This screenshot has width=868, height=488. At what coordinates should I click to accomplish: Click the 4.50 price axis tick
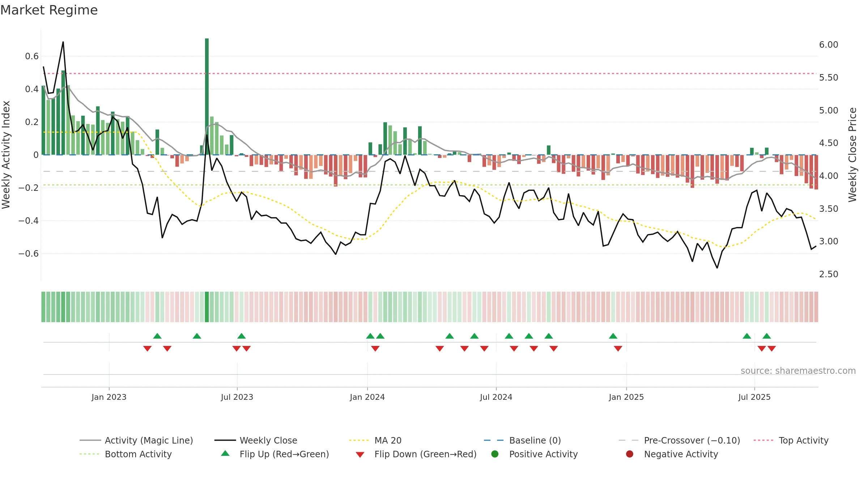coord(829,143)
